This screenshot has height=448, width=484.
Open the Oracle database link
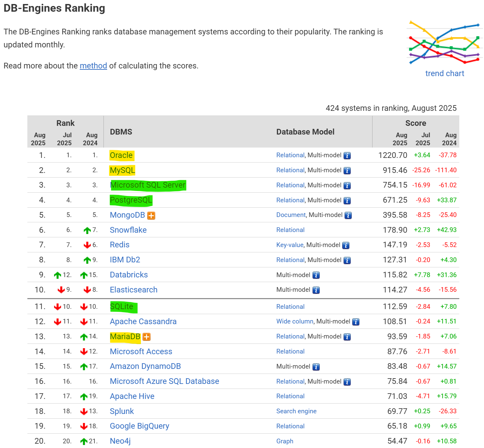(121, 155)
